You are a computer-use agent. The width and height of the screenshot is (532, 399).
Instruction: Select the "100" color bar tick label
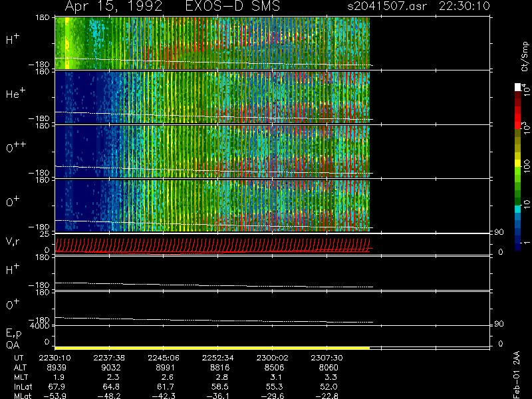click(526, 166)
